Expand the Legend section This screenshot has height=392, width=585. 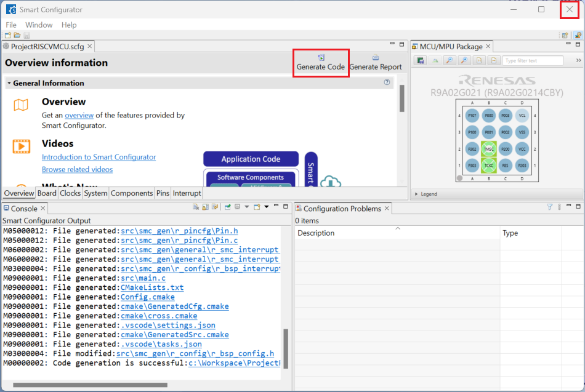point(416,194)
